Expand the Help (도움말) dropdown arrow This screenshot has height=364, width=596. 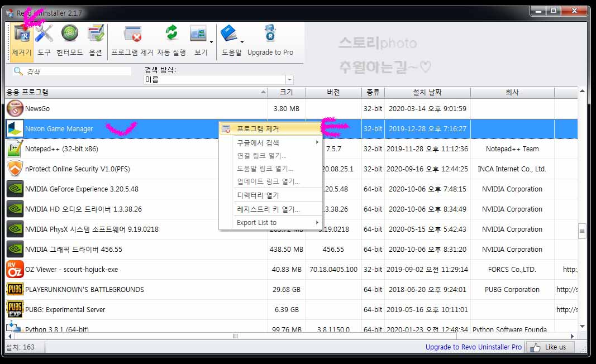(x=242, y=42)
